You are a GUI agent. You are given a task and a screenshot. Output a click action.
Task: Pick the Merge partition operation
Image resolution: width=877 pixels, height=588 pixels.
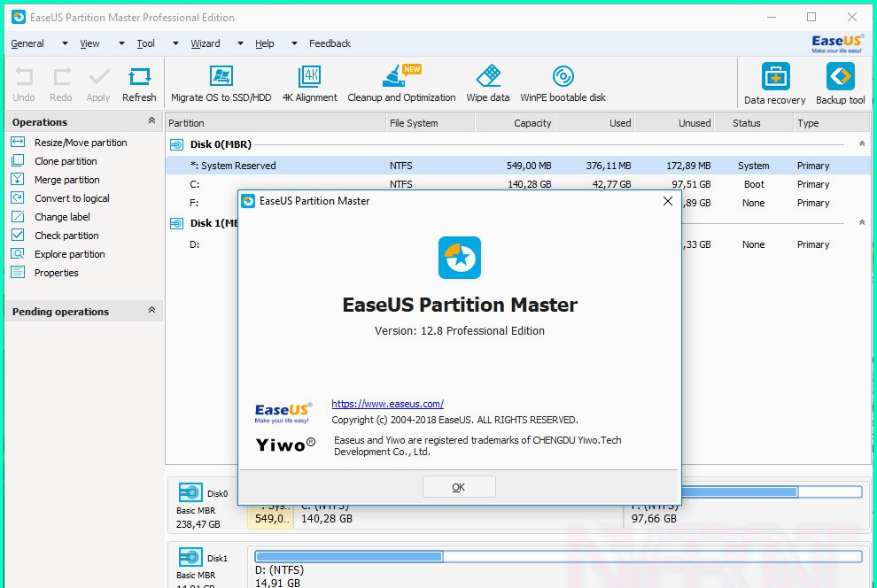[67, 180]
